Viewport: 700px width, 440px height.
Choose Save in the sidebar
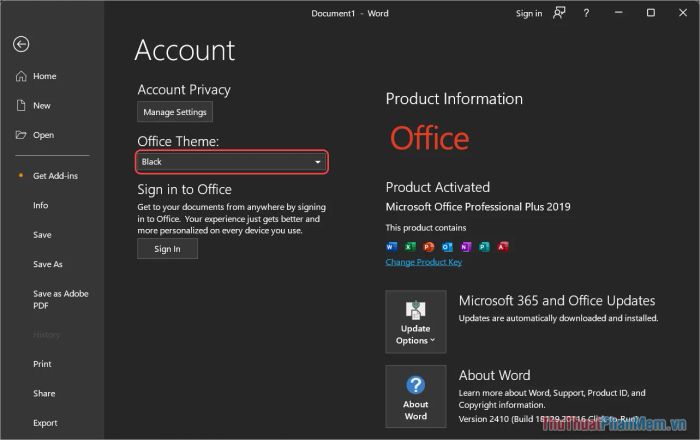click(x=42, y=235)
